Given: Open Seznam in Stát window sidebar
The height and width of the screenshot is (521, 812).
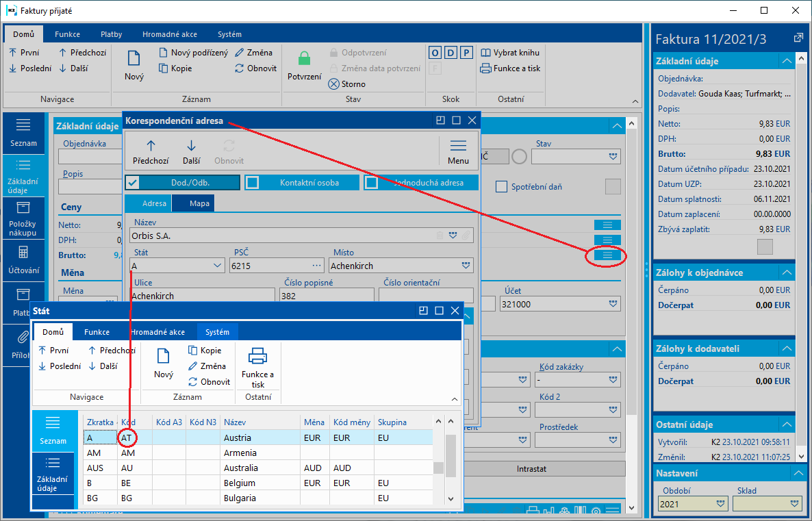Looking at the screenshot, I should click(53, 431).
